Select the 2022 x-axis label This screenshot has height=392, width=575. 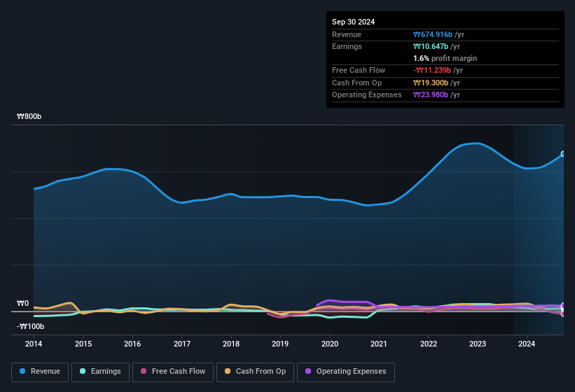(429, 344)
